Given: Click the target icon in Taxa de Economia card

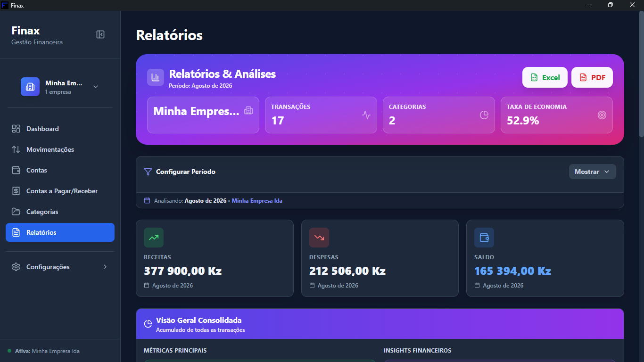Looking at the screenshot, I should pyautogui.click(x=602, y=115).
